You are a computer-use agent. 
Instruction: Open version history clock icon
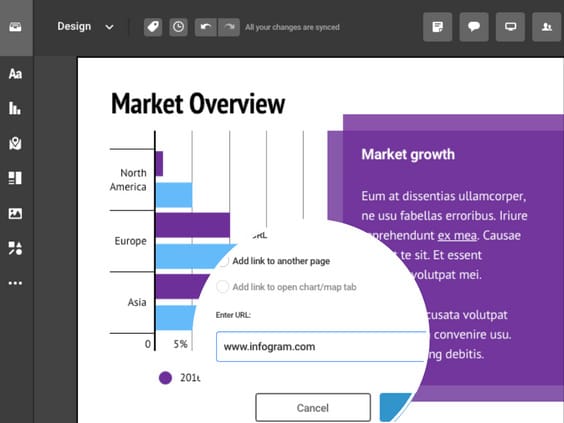(x=178, y=27)
